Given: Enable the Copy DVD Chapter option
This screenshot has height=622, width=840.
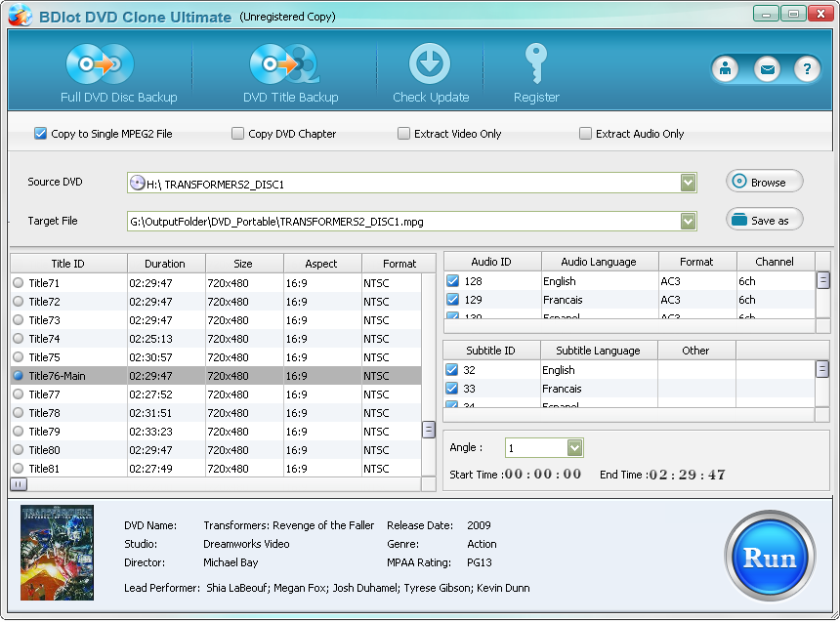Looking at the screenshot, I should (237, 134).
